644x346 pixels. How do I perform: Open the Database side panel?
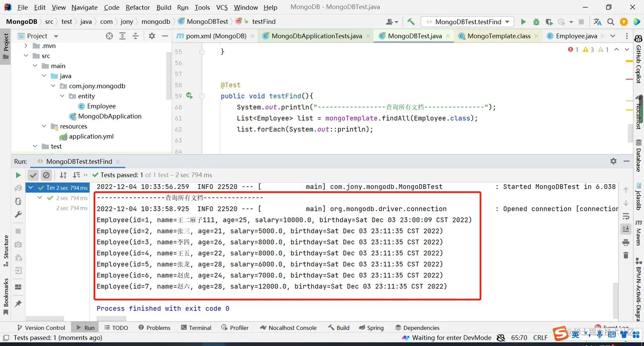pyautogui.click(x=638, y=155)
